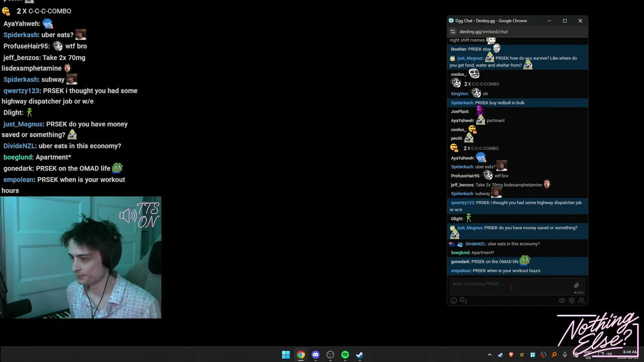
Task: Show the chat user list
Action: pos(581,301)
